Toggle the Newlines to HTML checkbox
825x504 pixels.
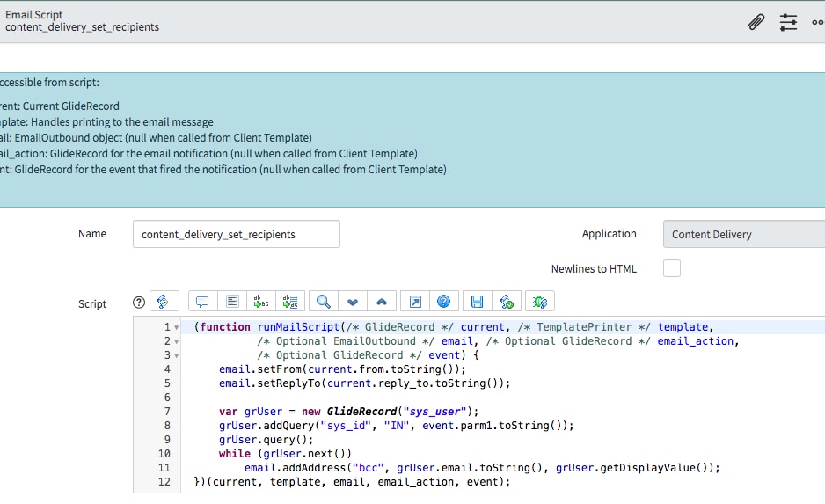(x=672, y=268)
